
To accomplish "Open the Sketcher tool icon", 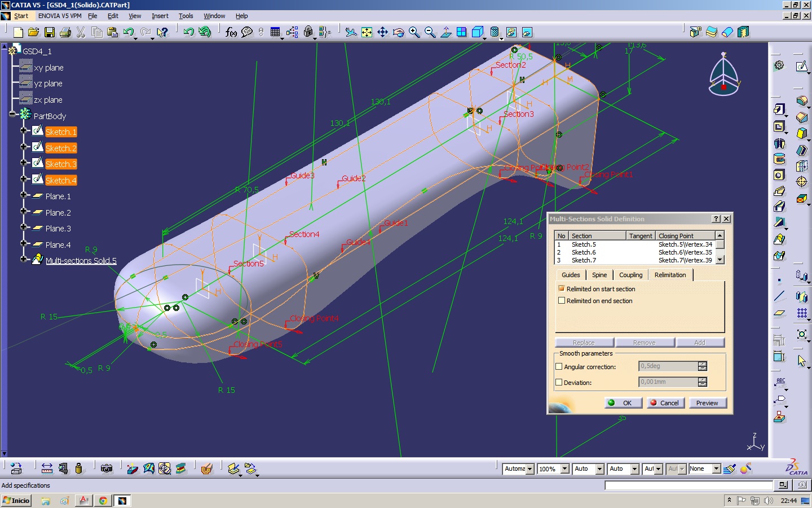I will [801, 67].
